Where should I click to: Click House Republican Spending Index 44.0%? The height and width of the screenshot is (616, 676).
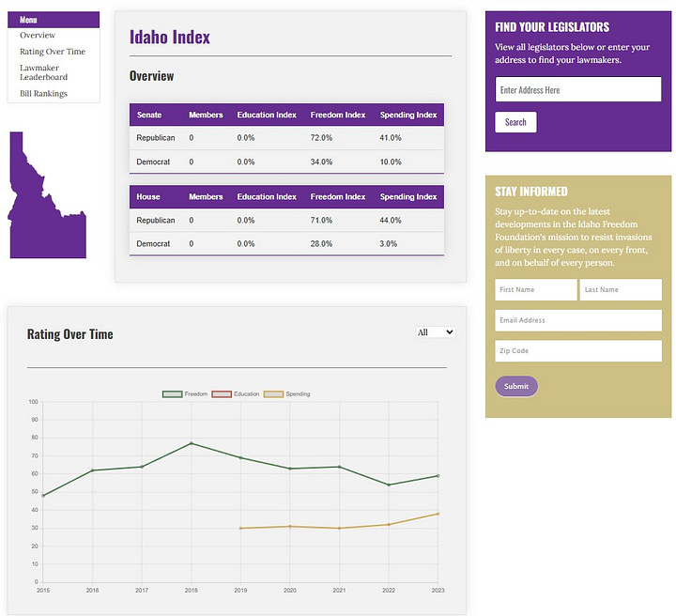(x=391, y=221)
